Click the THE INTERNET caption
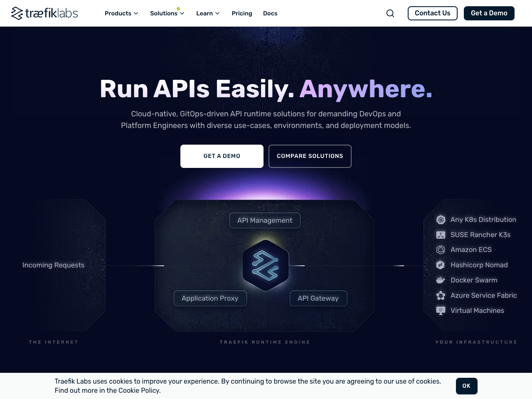Viewport: 532px width, 399px height. (54, 342)
